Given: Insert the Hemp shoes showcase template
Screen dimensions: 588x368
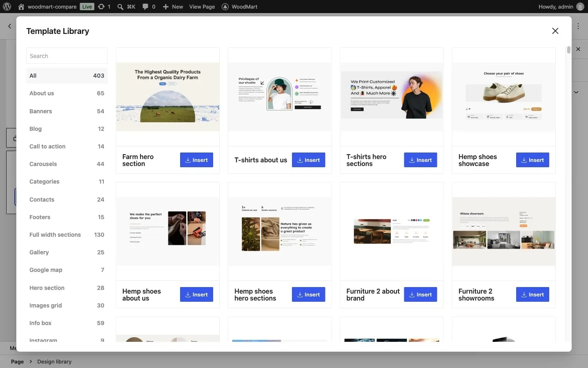Looking at the screenshot, I should coord(532,160).
